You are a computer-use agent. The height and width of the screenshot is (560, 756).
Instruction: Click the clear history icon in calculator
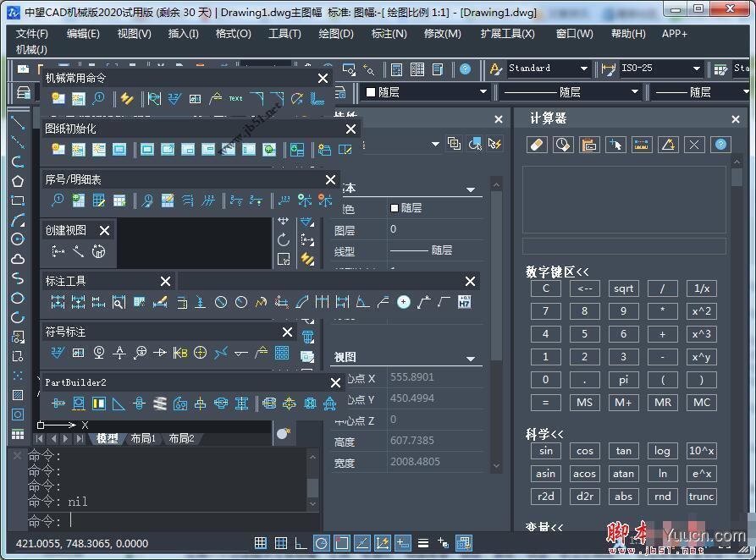pyautogui.click(x=563, y=144)
